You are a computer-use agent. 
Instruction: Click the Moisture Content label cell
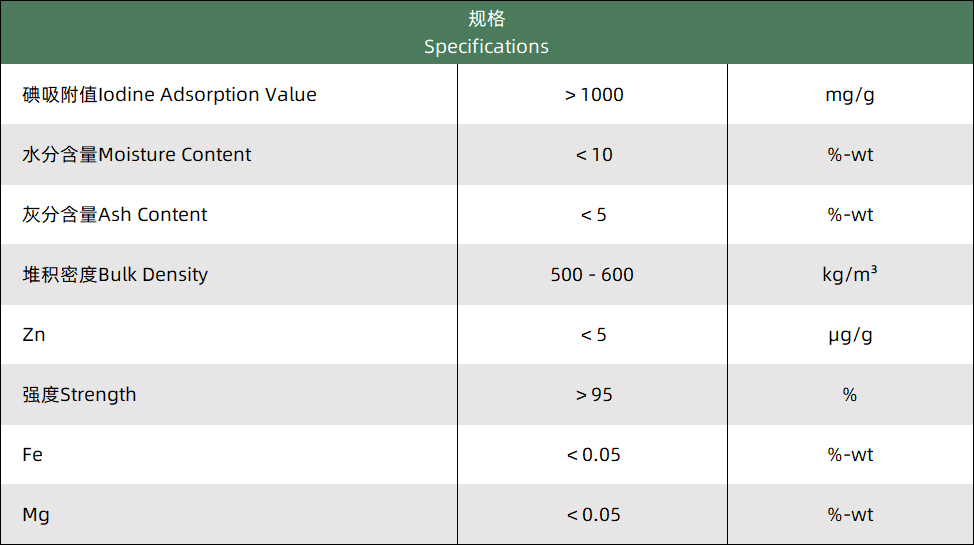137,155
